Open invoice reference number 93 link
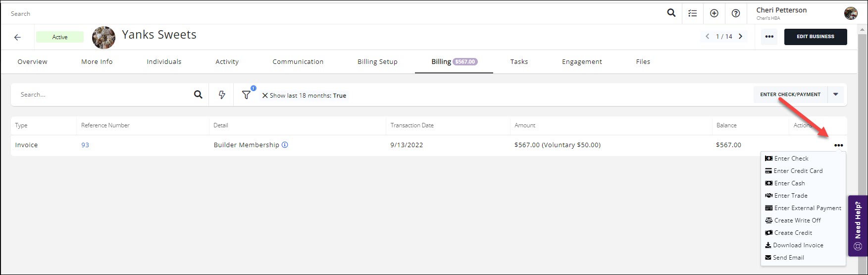 pyautogui.click(x=85, y=145)
